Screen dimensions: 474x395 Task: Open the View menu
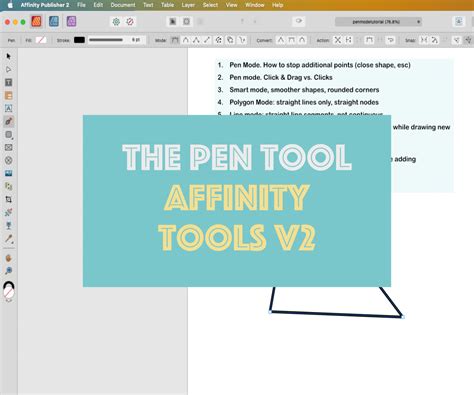point(231,5)
